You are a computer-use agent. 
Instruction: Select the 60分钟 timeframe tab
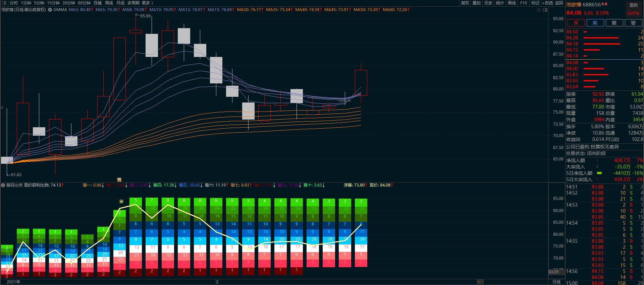(x=84, y=3)
